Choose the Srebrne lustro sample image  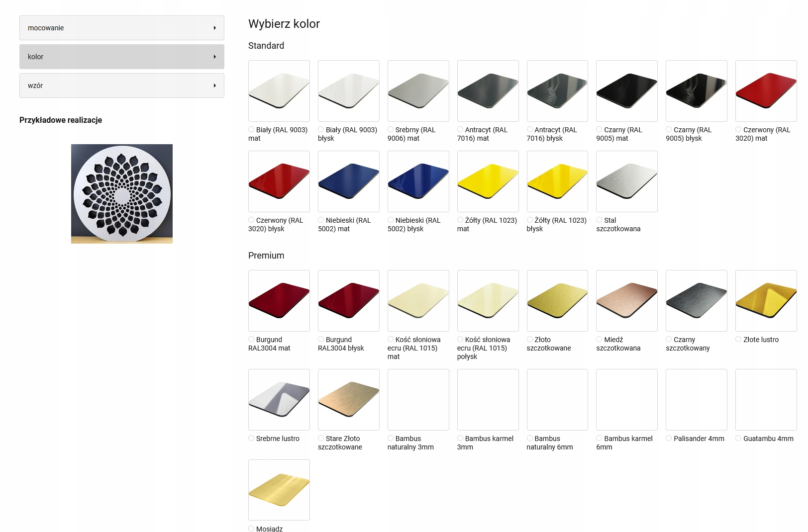tap(279, 400)
